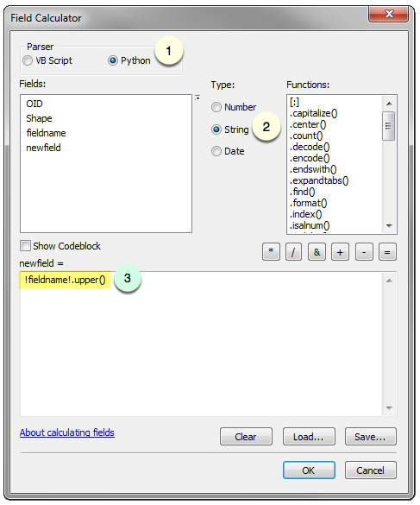Image resolution: width=420 pixels, height=505 pixels.
Task: Select the fieldname entry in Fields list
Action: (46, 133)
